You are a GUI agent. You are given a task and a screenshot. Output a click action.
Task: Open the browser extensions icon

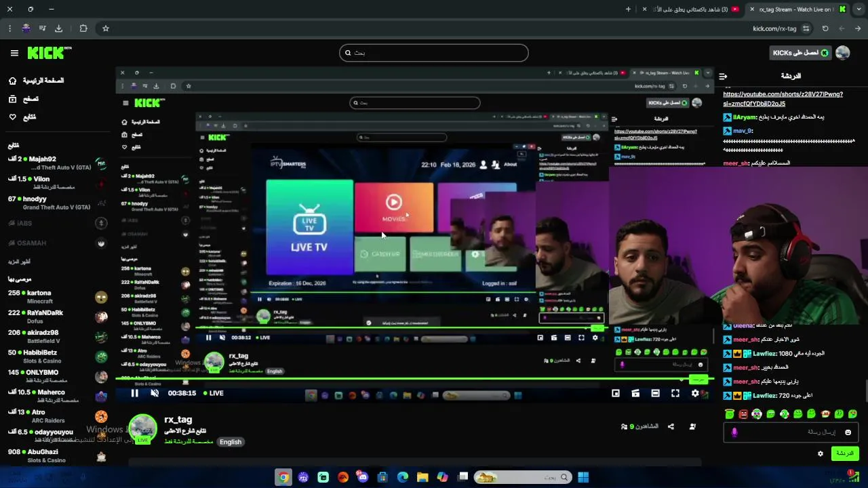pyautogui.click(x=83, y=28)
